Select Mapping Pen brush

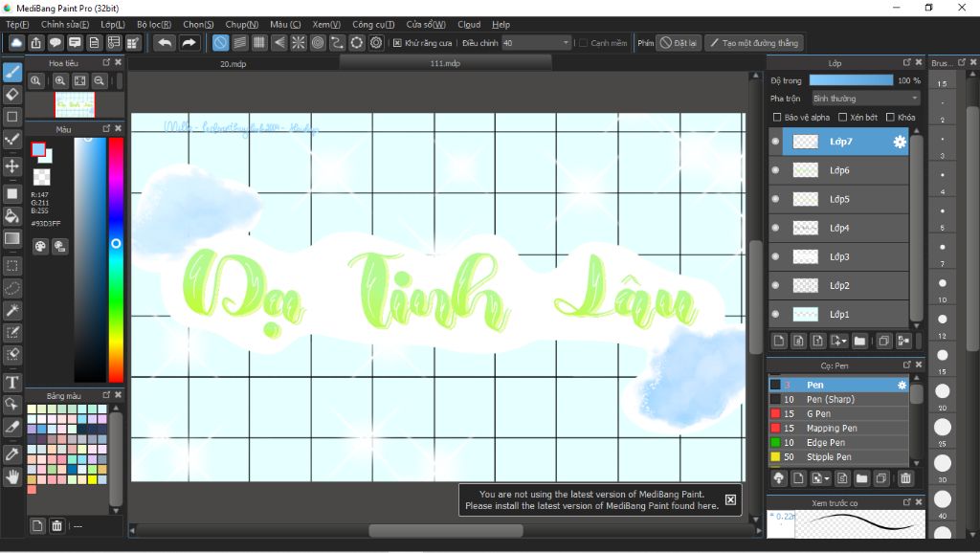click(x=838, y=428)
